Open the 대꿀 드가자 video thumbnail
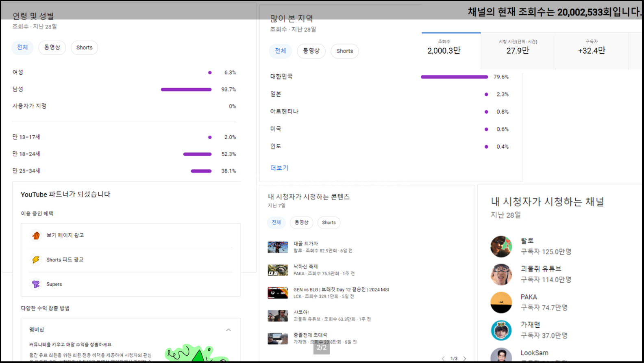Viewport: 644px width, 363px height. coord(278,247)
